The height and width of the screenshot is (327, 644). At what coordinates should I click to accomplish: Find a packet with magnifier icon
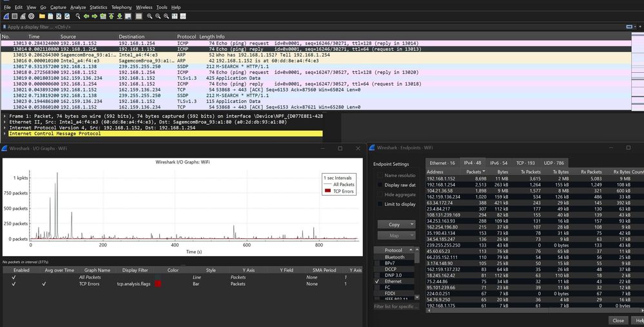(78, 16)
